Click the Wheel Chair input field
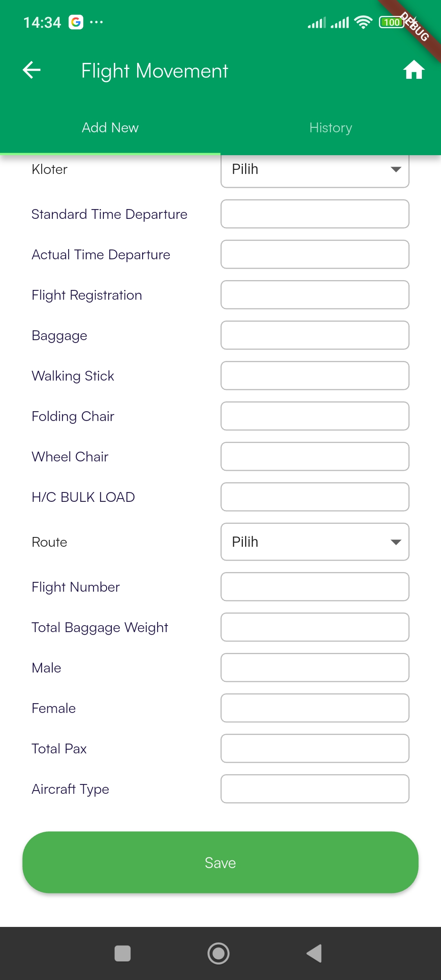This screenshot has width=441, height=980. point(314,457)
